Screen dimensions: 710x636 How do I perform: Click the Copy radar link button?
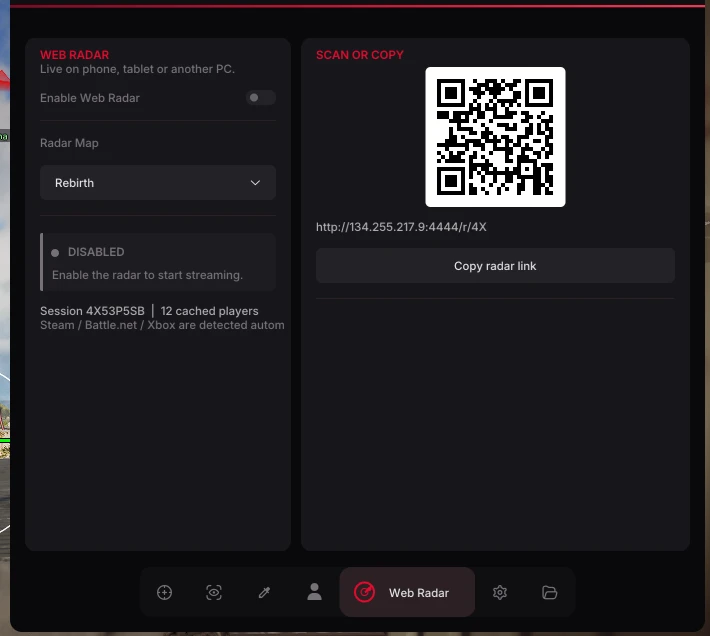495,266
